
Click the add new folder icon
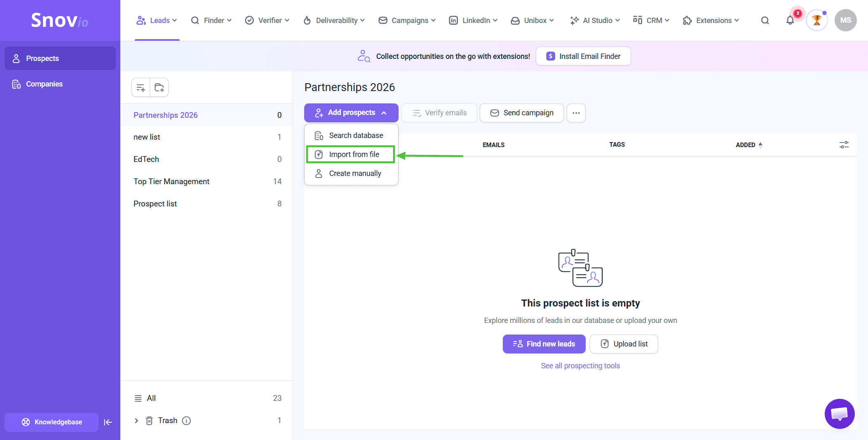(x=159, y=88)
